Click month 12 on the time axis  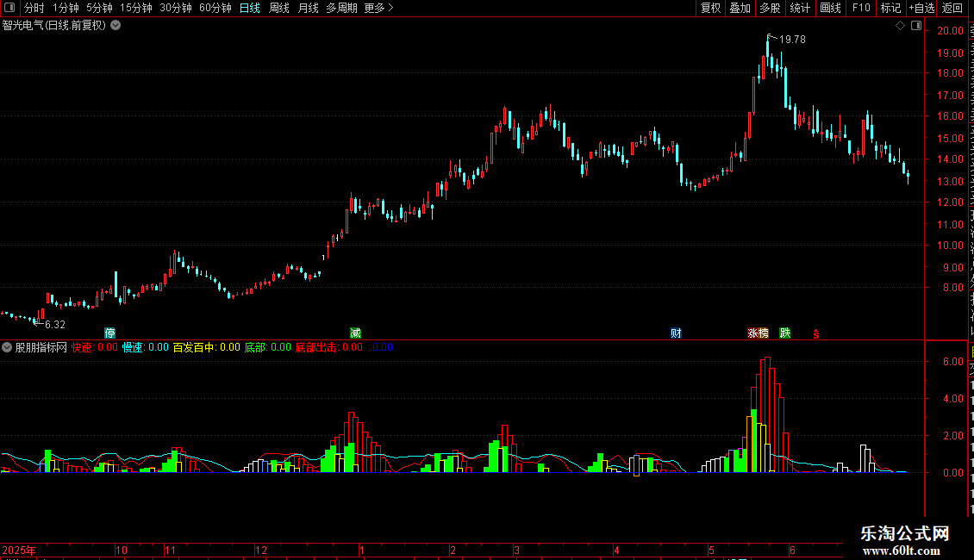click(x=261, y=551)
